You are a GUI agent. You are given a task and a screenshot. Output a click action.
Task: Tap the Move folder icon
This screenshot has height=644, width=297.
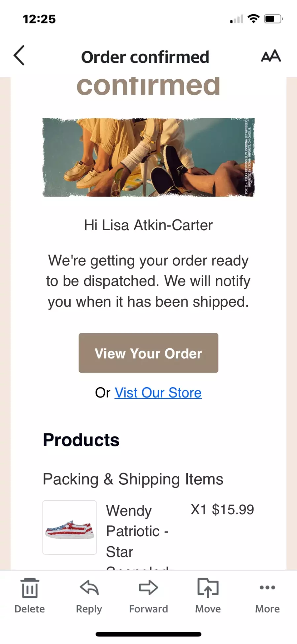[x=208, y=588]
